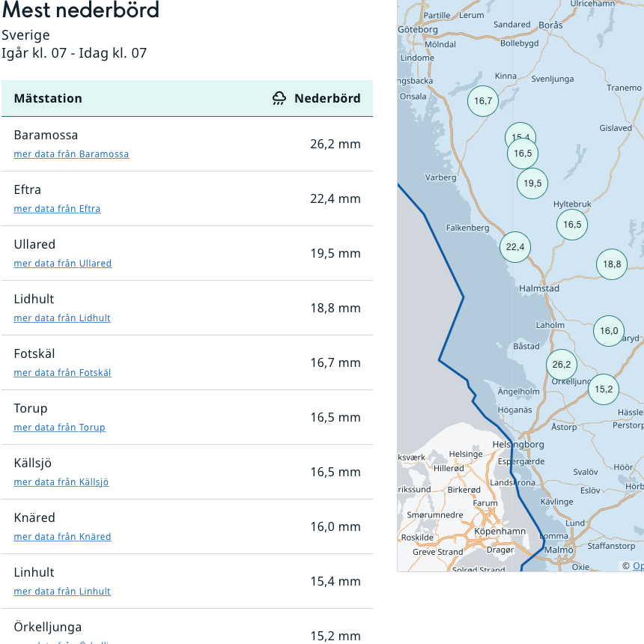Viewport: 644px width, 644px height.
Task: Select the 16,7 map marker near Kinna
Action: pyautogui.click(x=483, y=101)
